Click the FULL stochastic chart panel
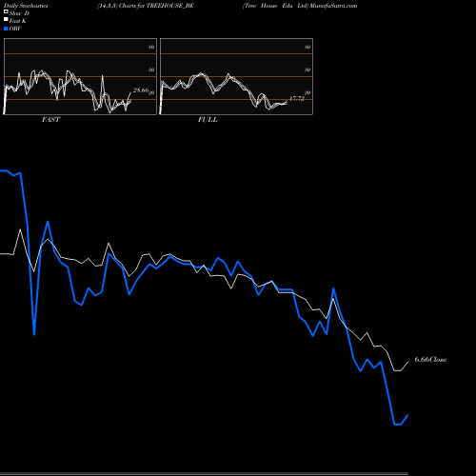This screenshot has width=476, height=476. [236, 76]
